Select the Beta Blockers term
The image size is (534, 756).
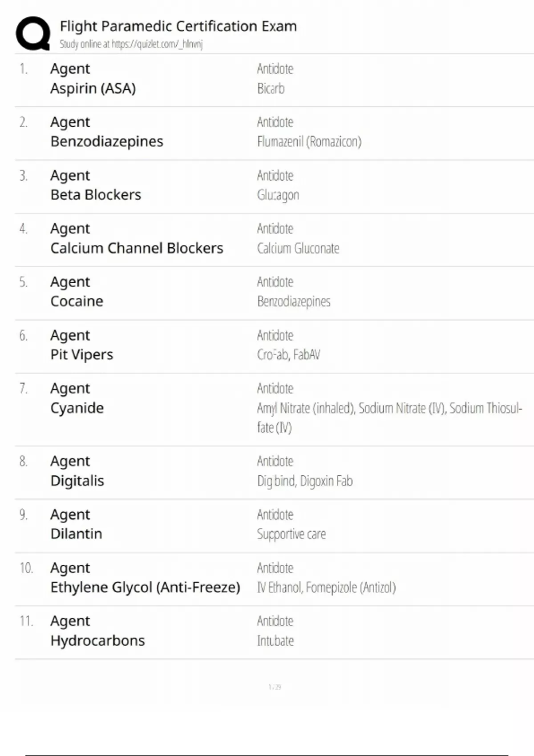tap(96, 195)
